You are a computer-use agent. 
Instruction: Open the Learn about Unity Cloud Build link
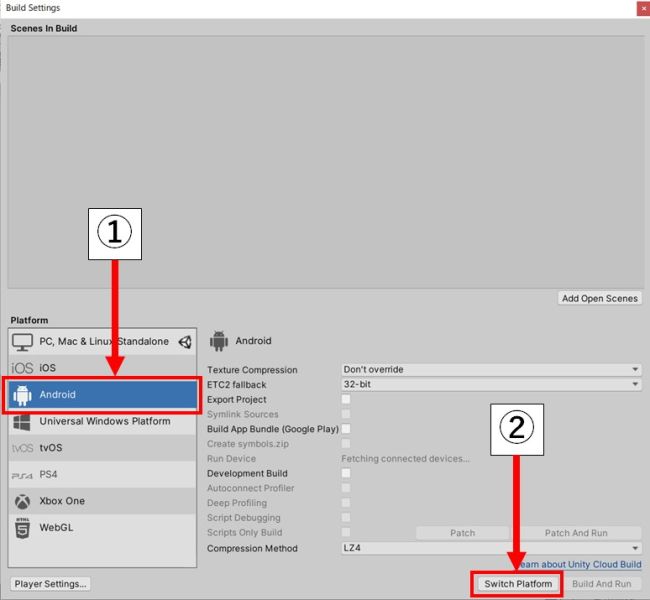pyautogui.click(x=580, y=564)
